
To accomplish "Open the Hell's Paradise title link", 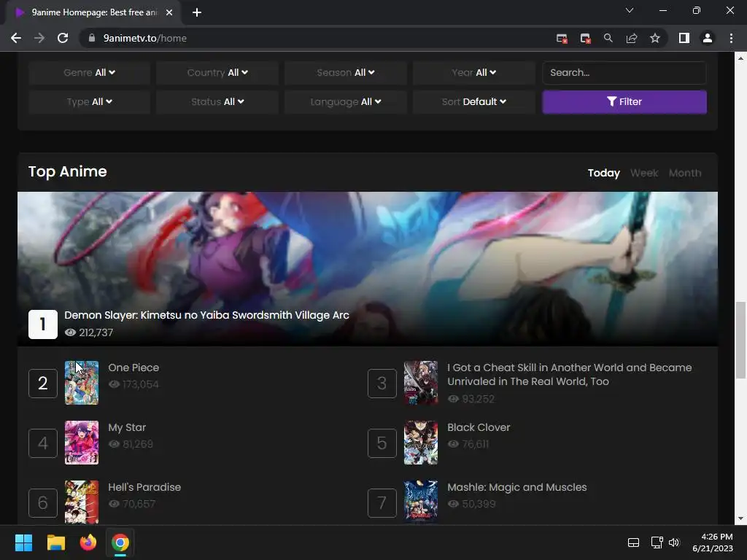I will [144, 487].
